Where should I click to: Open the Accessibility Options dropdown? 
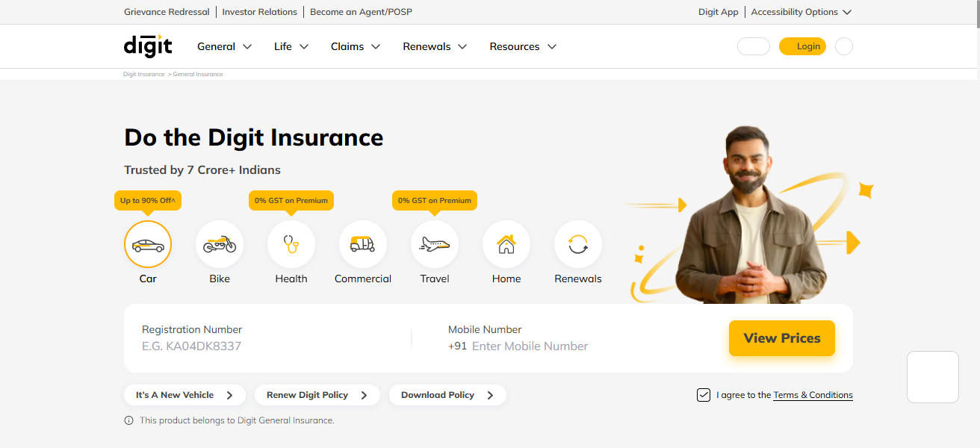click(801, 12)
